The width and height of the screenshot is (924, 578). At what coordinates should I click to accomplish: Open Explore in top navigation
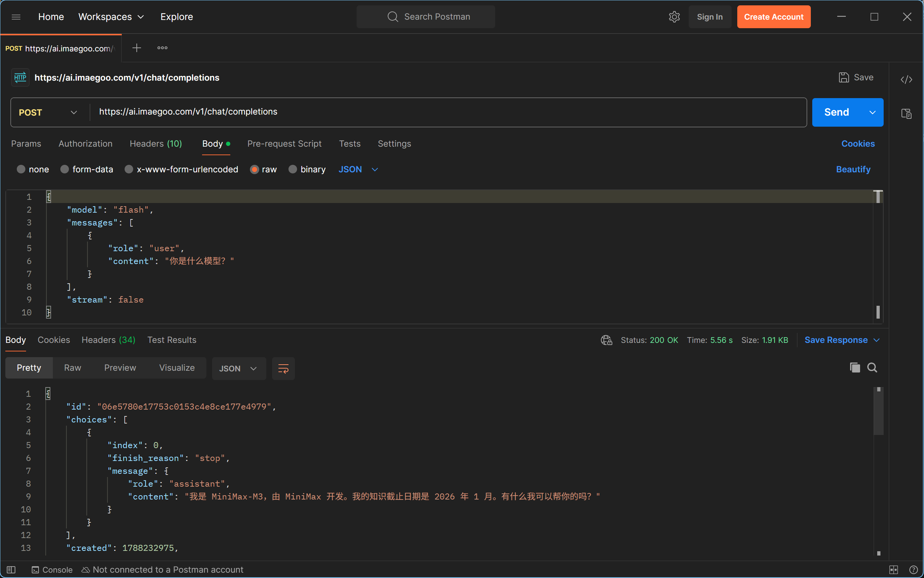click(x=177, y=17)
